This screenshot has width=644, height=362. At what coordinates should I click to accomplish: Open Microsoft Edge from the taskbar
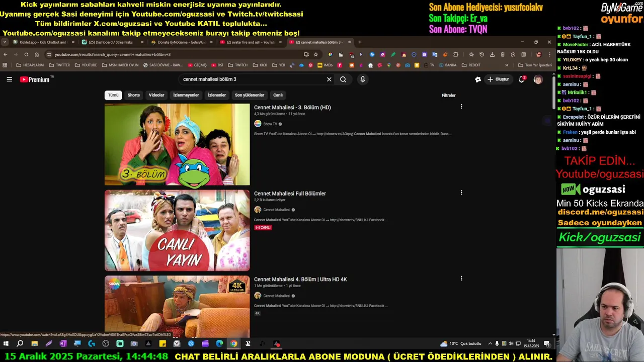(219, 344)
